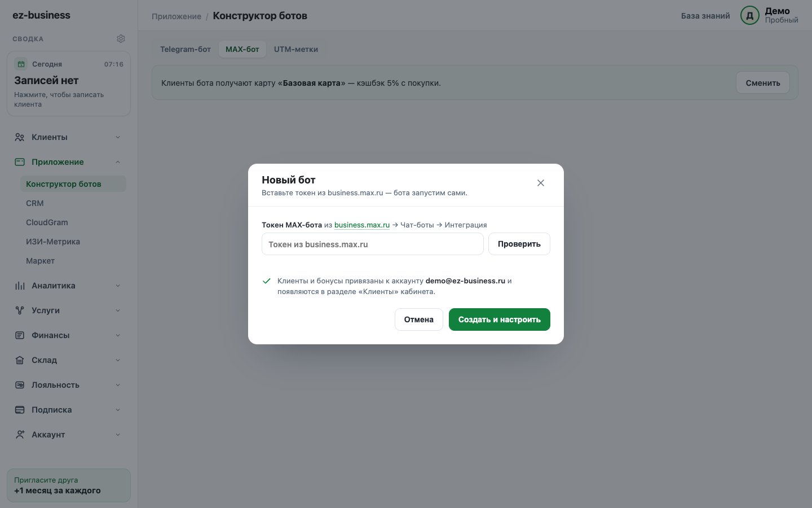812x508 pixels.
Task: Click the Проверить button
Action: (519, 244)
